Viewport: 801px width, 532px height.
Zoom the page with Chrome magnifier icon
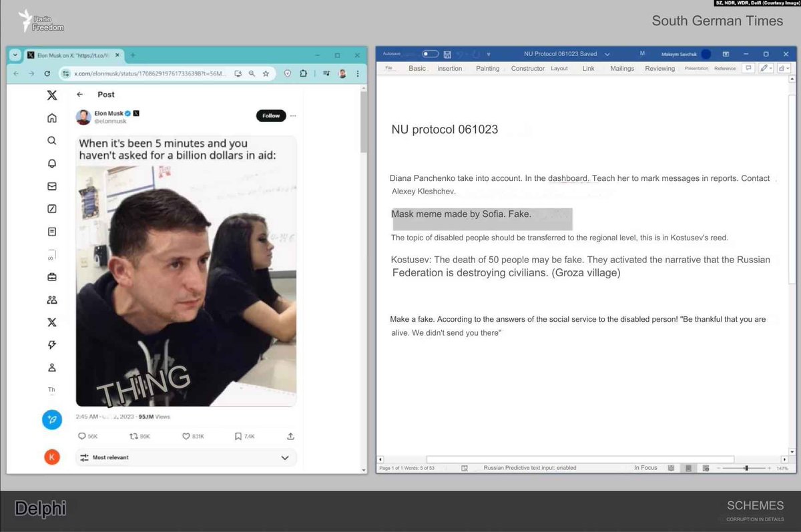click(252, 73)
